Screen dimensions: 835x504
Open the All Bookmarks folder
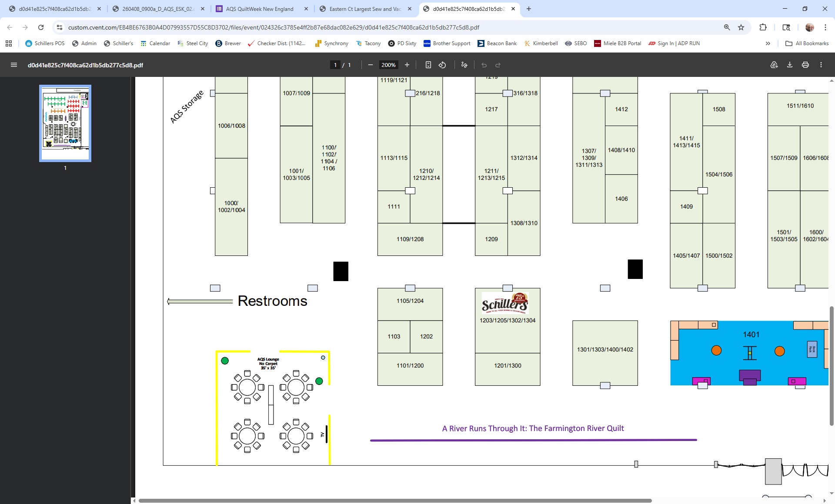point(807,43)
